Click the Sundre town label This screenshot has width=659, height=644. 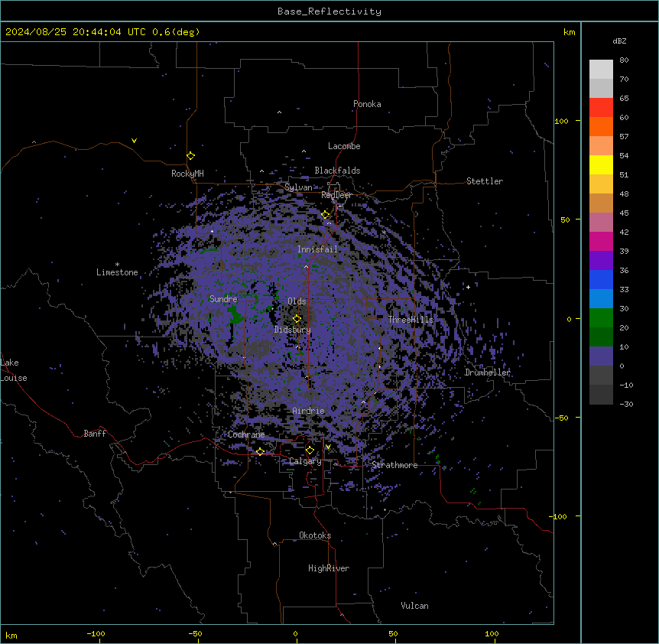[x=223, y=299]
